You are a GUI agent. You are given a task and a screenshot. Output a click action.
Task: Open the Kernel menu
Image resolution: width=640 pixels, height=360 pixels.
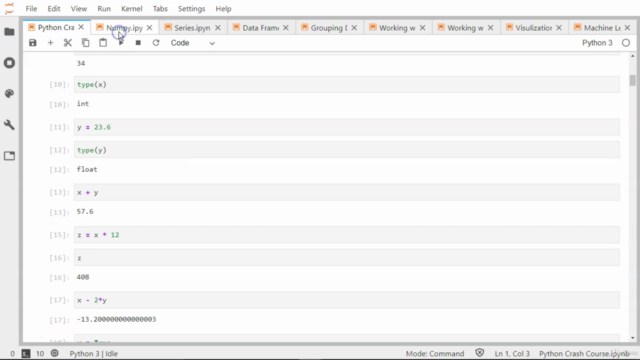[132, 9]
